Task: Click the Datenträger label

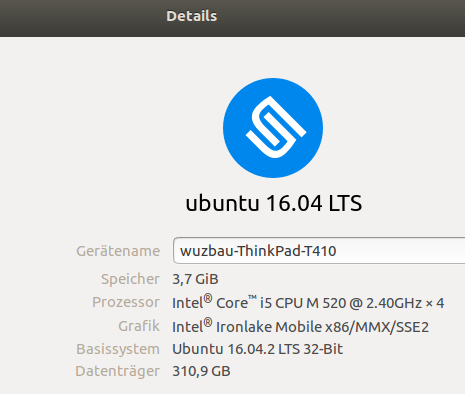Action: point(118,371)
